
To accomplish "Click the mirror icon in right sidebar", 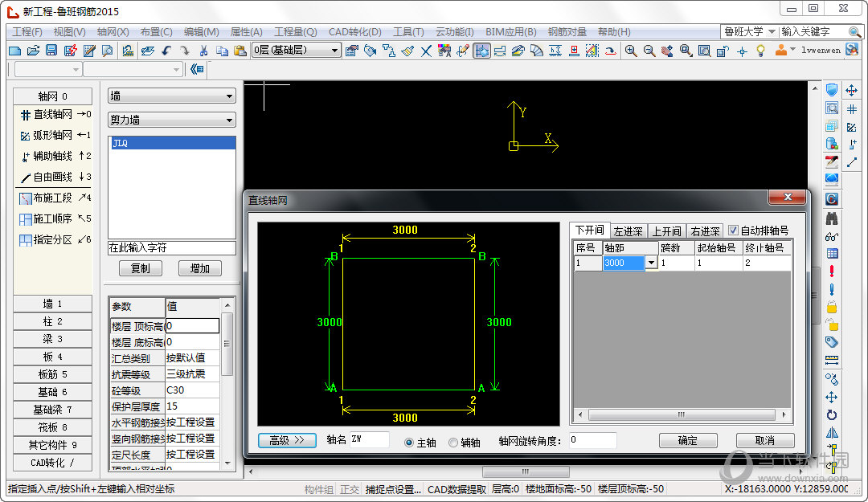I will [832, 433].
